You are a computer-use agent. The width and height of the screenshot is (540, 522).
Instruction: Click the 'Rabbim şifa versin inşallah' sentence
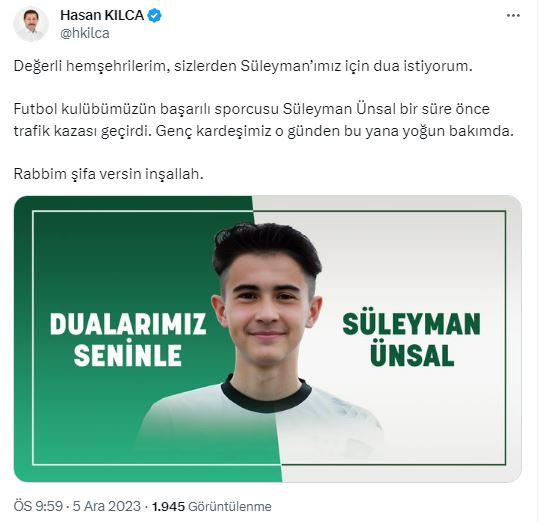tap(108, 174)
